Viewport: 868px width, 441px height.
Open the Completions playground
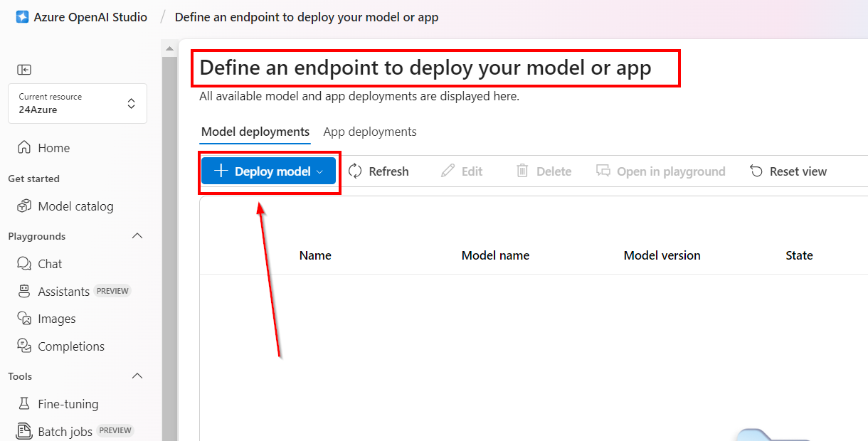[x=70, y=346]
